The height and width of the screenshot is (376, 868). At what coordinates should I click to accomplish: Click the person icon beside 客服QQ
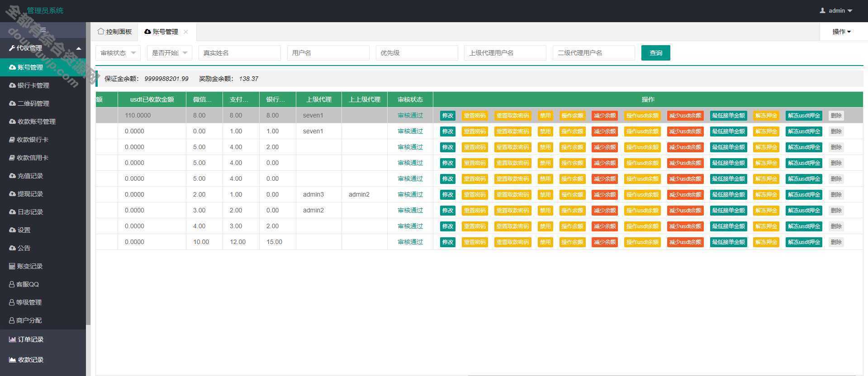pyautogui.click(x=12, y=284)
